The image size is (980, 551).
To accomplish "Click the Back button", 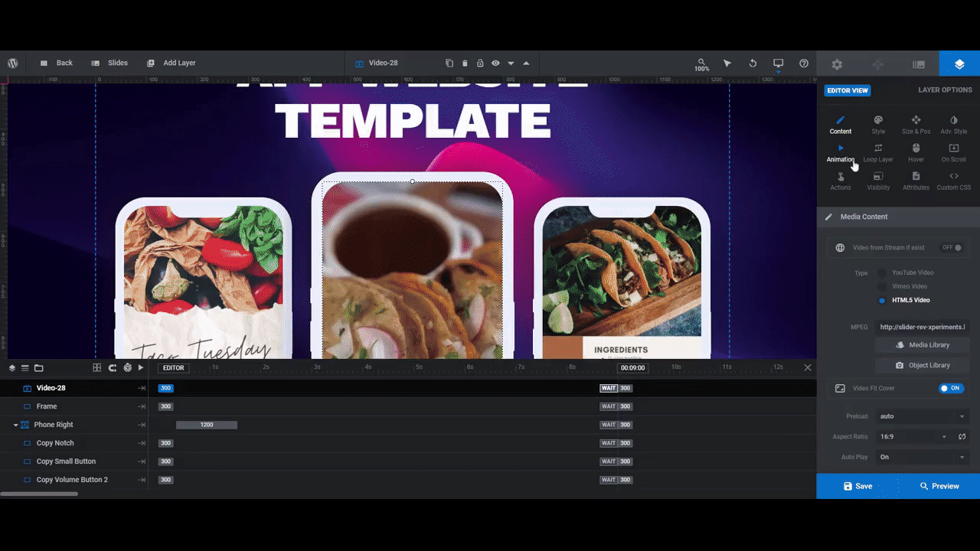I will (x=56, y=63).
